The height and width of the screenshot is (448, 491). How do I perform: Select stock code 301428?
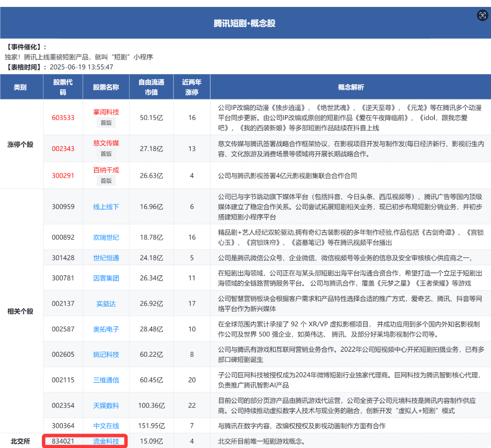(x=63, y=257)
